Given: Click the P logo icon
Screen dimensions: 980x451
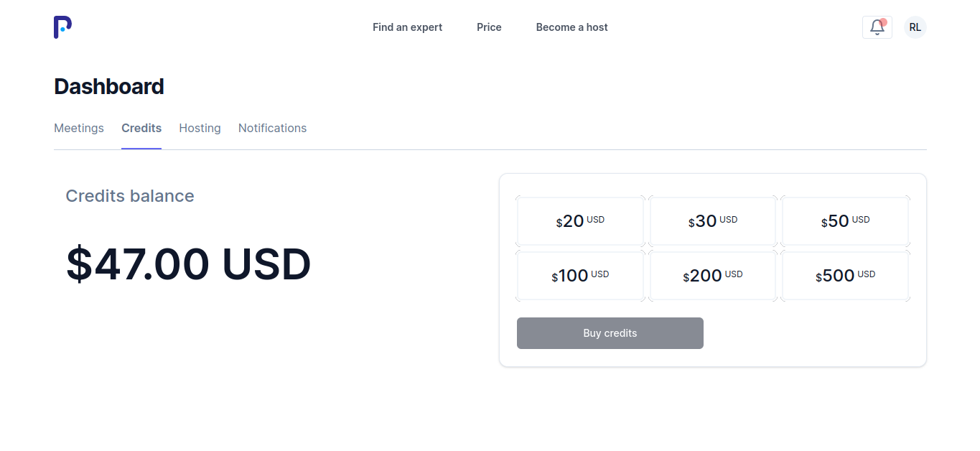Looking at the screenshot, I should point(62,27).
